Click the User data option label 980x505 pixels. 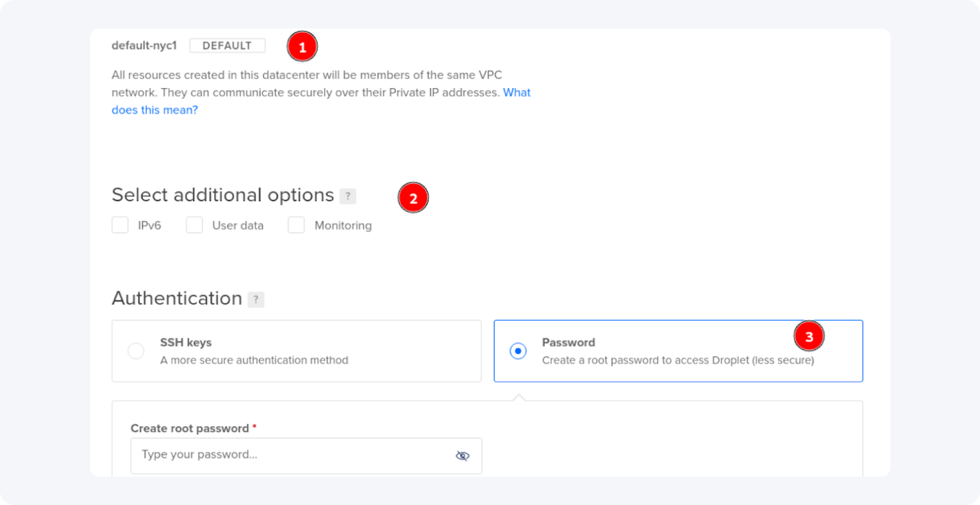tap(237, 226)
